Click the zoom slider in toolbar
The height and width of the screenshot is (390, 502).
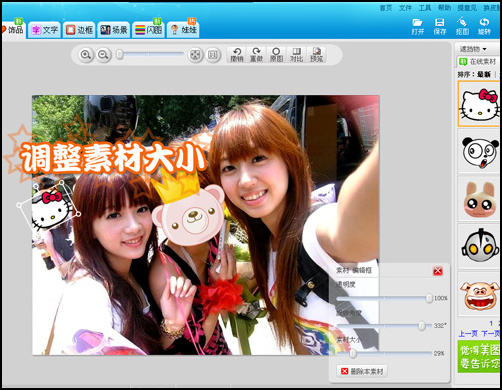pos(150,54)
